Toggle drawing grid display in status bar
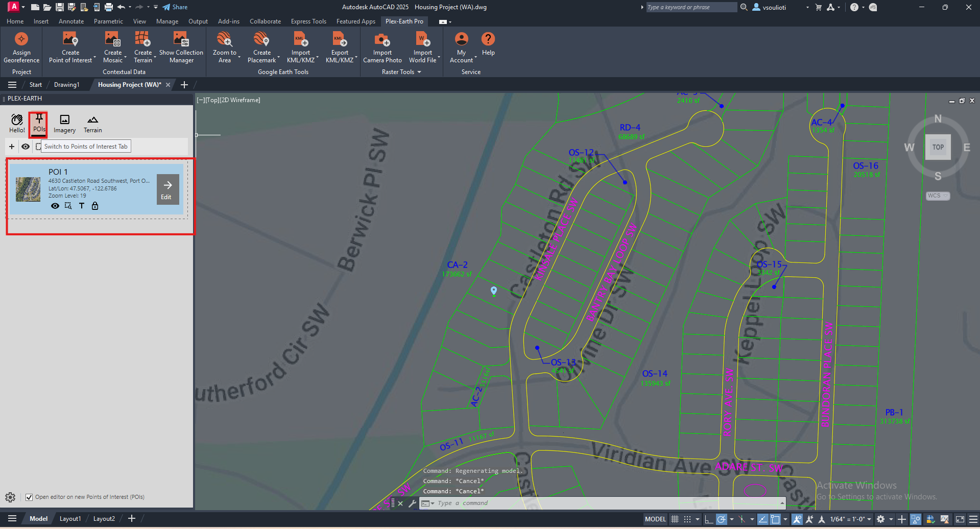 point(675,519)
